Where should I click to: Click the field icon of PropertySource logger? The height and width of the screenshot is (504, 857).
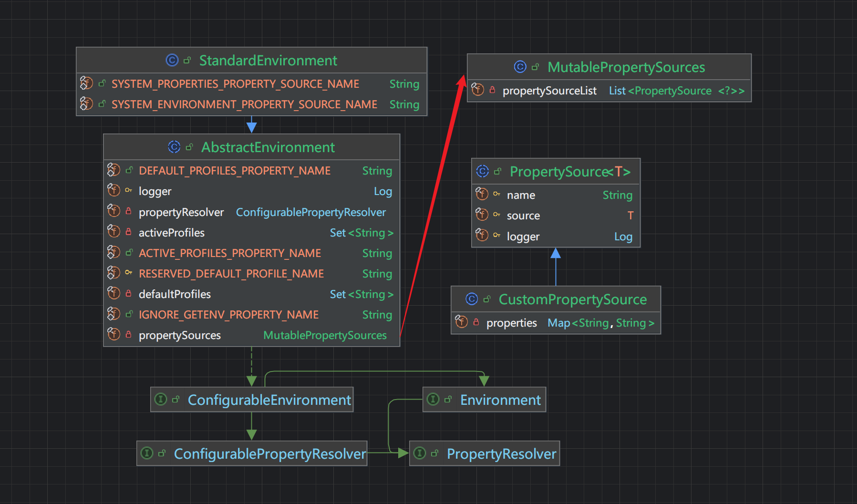tap(482, 235)
